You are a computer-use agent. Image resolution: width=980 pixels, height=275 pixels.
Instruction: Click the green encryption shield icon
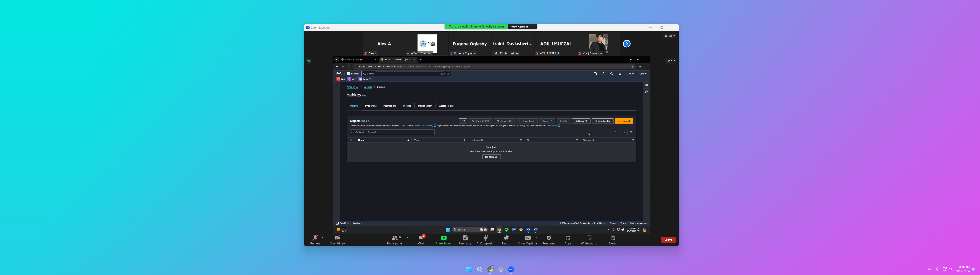[309, 61]
